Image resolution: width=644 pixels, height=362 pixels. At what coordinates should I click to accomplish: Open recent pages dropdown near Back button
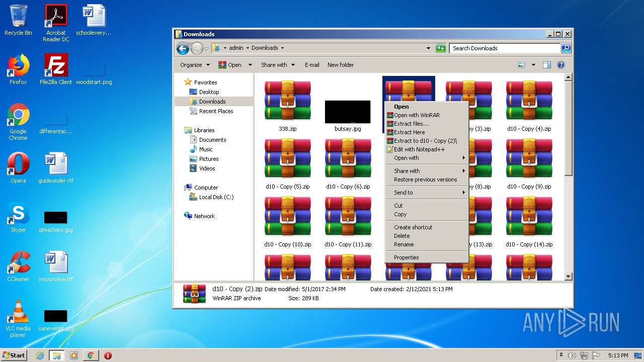(206, 48)
